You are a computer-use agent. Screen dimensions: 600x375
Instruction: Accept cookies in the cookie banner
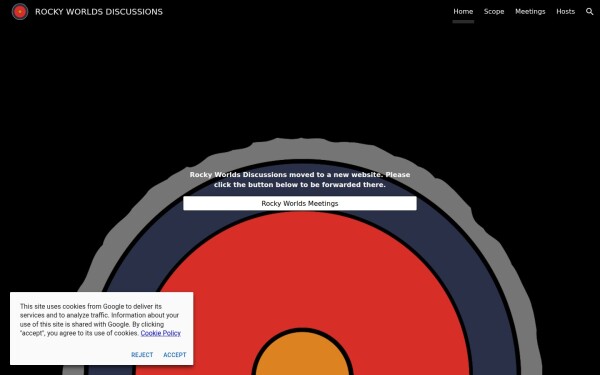pos(175,355)
